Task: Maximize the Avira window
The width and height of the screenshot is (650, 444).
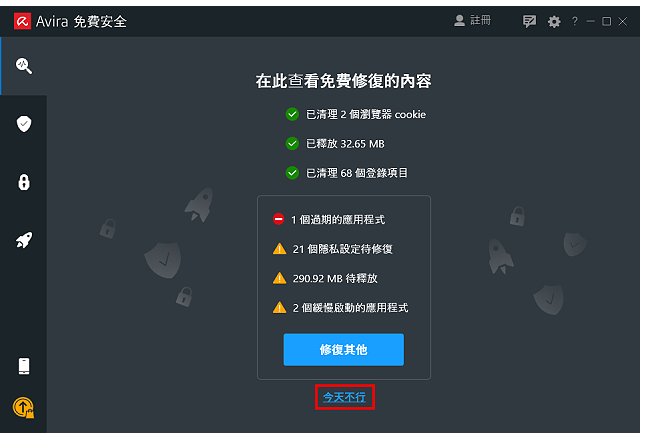Action: pyautogui.click(x=606, y=21)
